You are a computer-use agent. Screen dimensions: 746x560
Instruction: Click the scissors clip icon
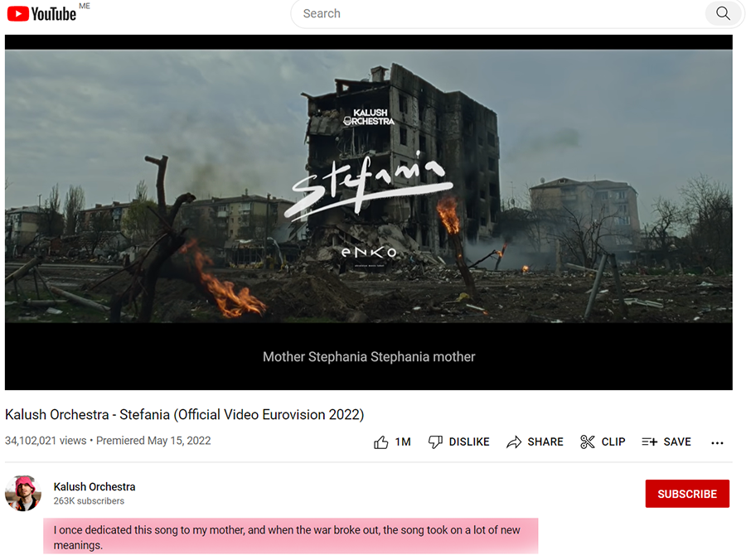[x=588, y=442]
